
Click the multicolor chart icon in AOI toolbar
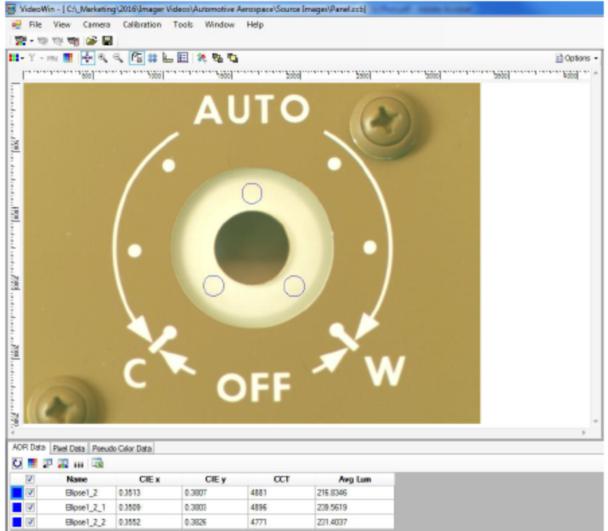click(x=63, y=463)
